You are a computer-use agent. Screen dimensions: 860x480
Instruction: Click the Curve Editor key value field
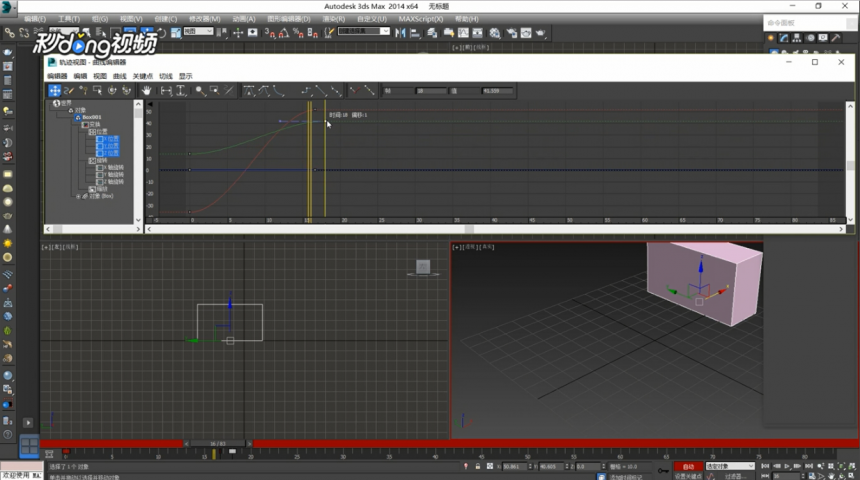(x=497, y=91)
